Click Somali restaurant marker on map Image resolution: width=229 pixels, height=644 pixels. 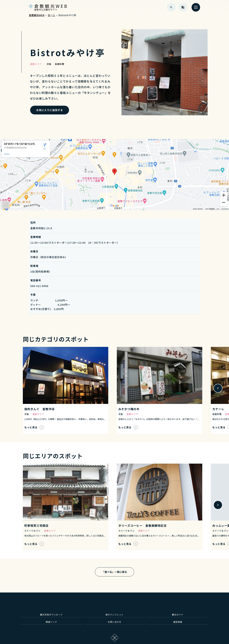[61, 158]
